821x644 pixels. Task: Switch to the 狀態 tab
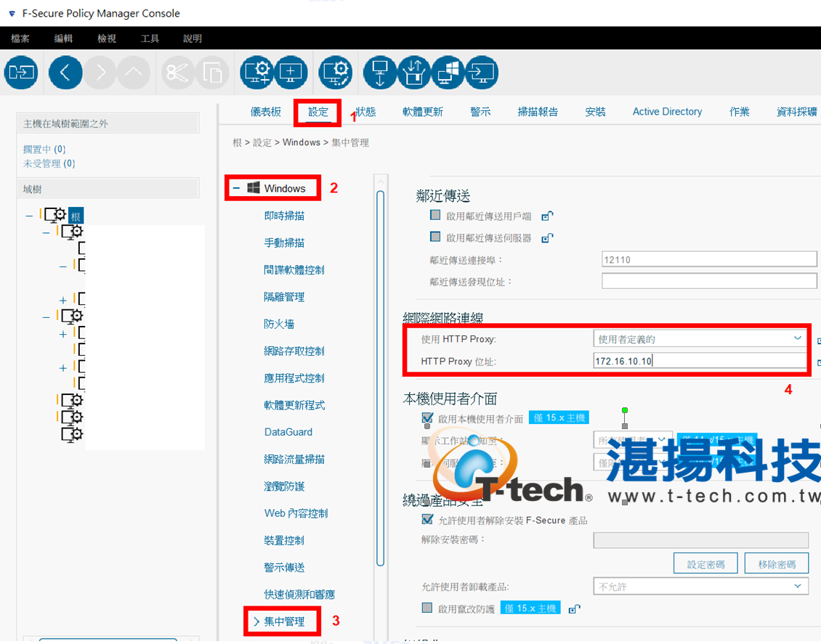365,111
